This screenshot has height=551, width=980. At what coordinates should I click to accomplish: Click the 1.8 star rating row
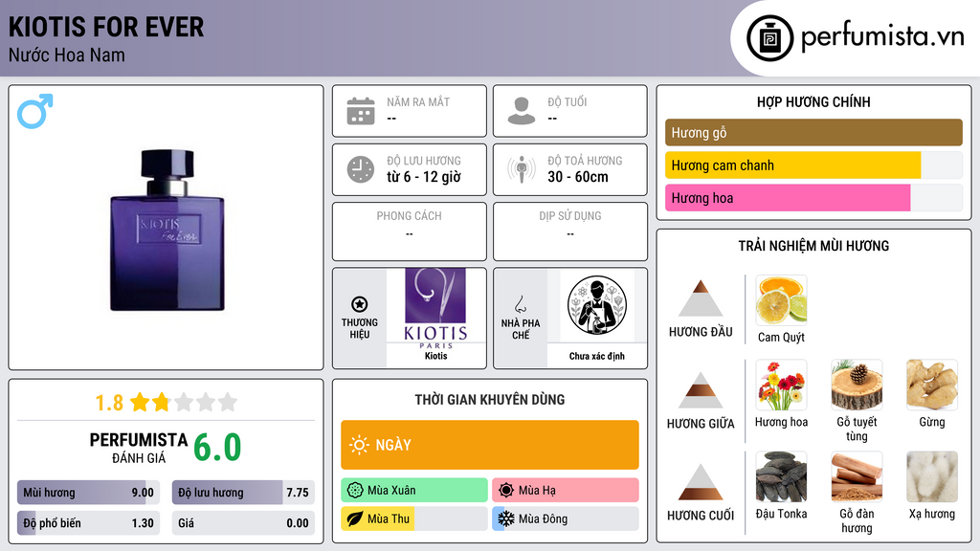pyautogui.click(x=167, y=403)
